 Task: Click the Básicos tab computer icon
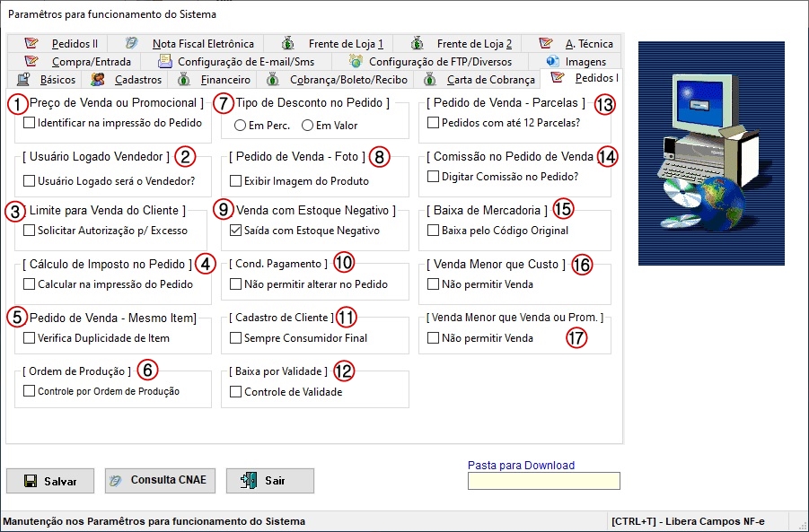(24, 80)
